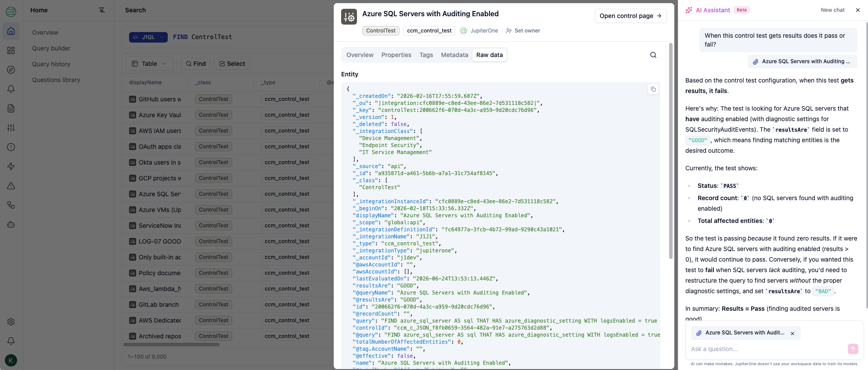Switch to the Tags tab

(x=426, y=55)
